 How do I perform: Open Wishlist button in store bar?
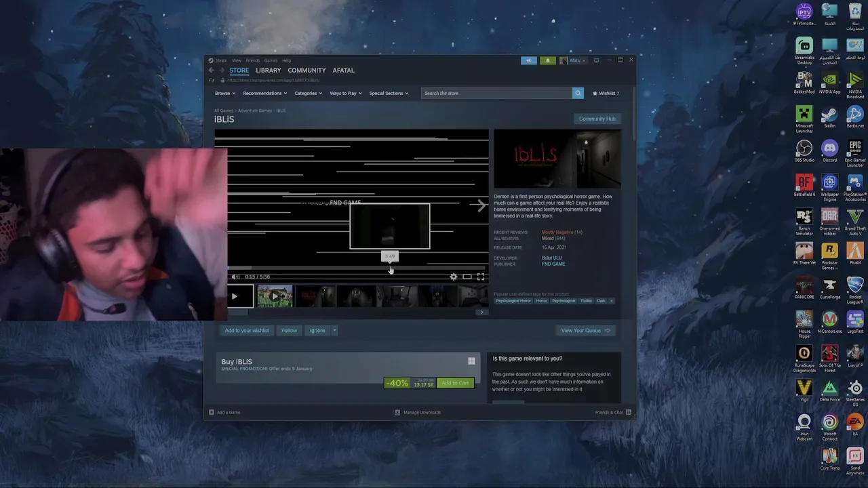coord(606,93)
